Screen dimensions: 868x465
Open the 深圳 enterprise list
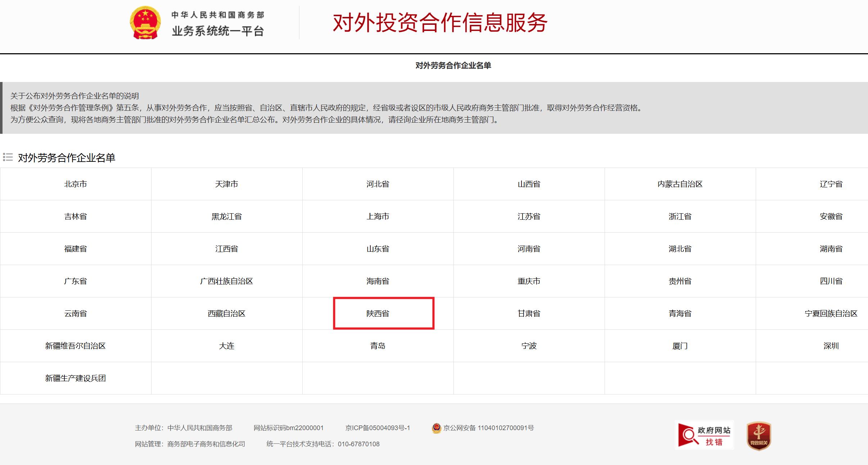pyautogui.click(x=831, y=346)
